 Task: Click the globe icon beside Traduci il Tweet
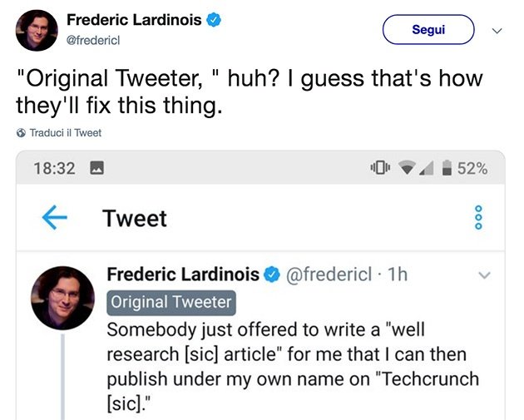click(21, 133)
